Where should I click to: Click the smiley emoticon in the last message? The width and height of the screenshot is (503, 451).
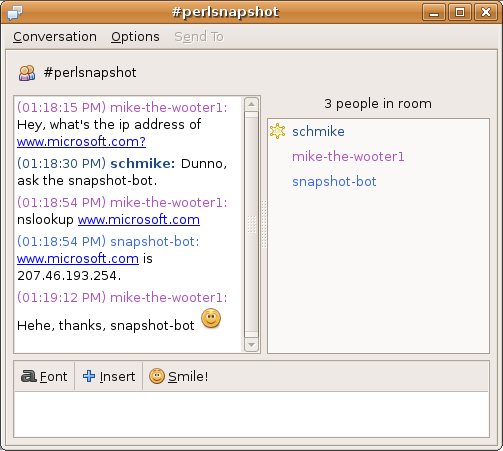pyautogui.click(x=211, y=318)
